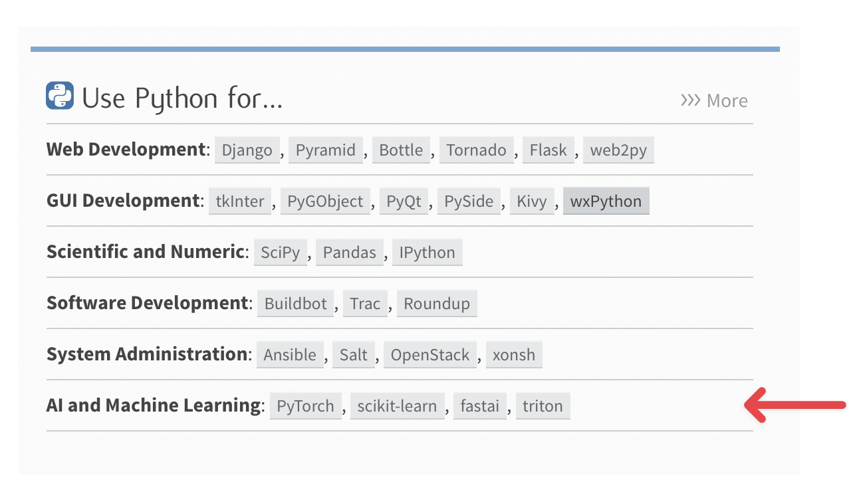Click the highlighted wxPython link
Screen dimensions: 855x504
pyautogui.click(x=606, y=201)
